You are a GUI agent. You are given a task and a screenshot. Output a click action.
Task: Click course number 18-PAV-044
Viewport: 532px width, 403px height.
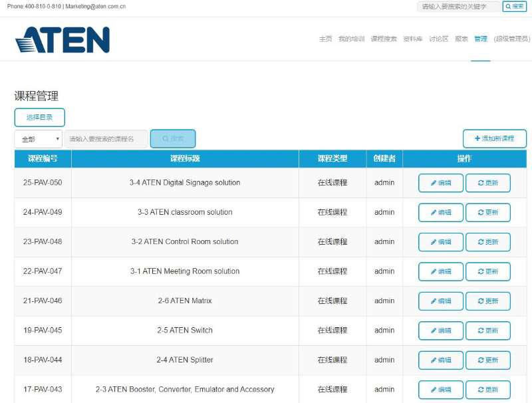pyautogui.click(x=43, y=360)
